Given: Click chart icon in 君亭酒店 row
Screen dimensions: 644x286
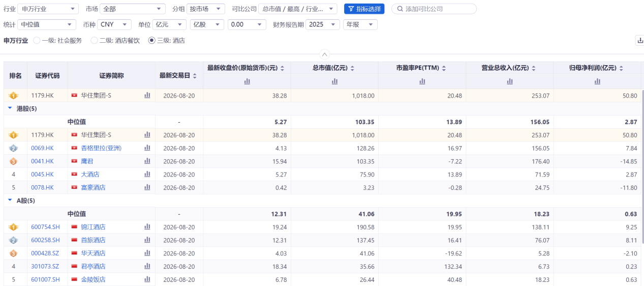Looking at the screenshot, I should pyautogui.click(x=147, y=266).
